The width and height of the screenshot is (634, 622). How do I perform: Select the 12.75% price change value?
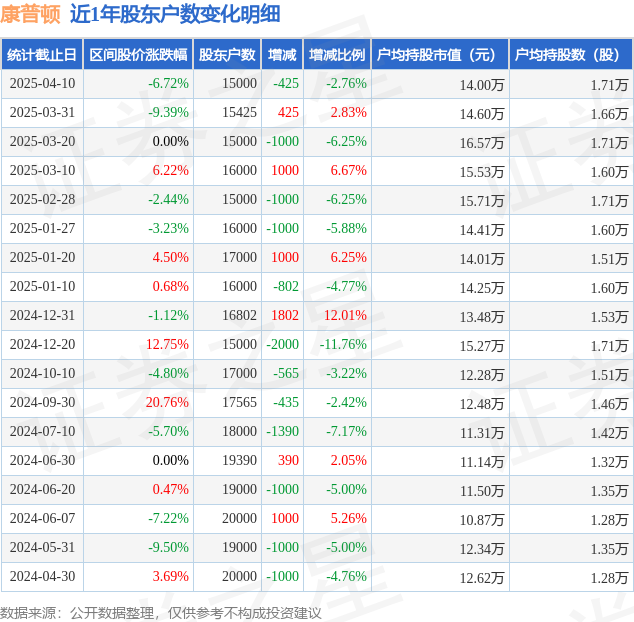click(167, 344)
